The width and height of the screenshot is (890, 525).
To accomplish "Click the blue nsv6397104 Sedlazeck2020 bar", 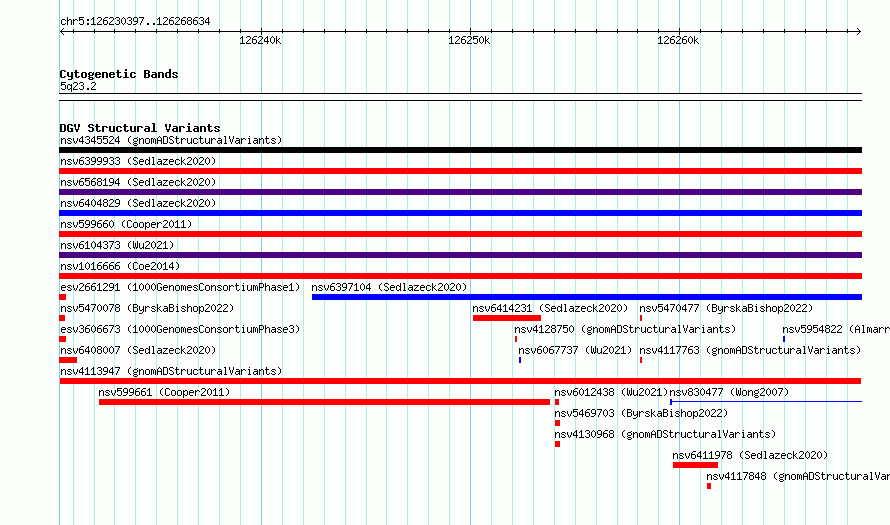I will click(587, 297).
